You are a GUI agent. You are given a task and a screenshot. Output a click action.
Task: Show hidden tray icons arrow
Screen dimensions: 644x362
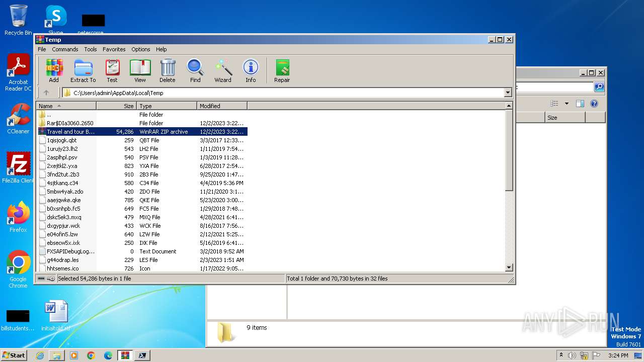[561, 355]
